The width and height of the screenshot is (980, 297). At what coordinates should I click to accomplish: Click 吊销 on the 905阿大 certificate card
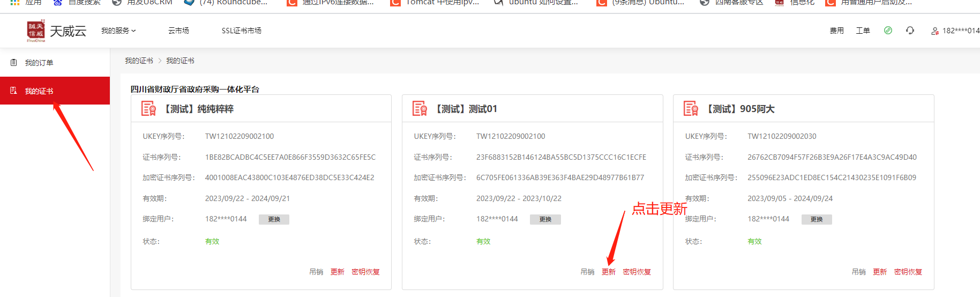858,272
